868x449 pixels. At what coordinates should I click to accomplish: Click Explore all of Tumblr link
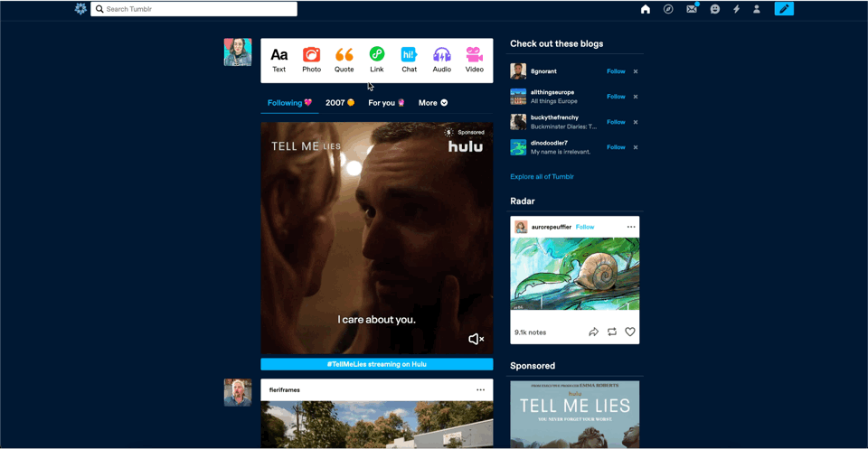point(542,176)
